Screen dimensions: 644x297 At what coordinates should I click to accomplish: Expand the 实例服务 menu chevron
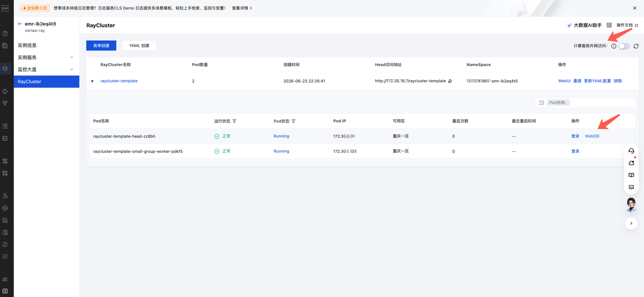pos(71,57)
